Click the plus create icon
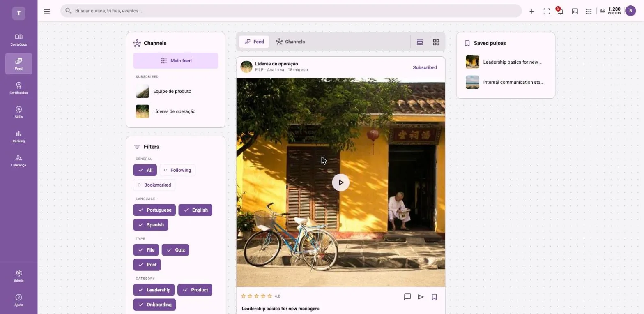The image size is (644, 314). 532,12
